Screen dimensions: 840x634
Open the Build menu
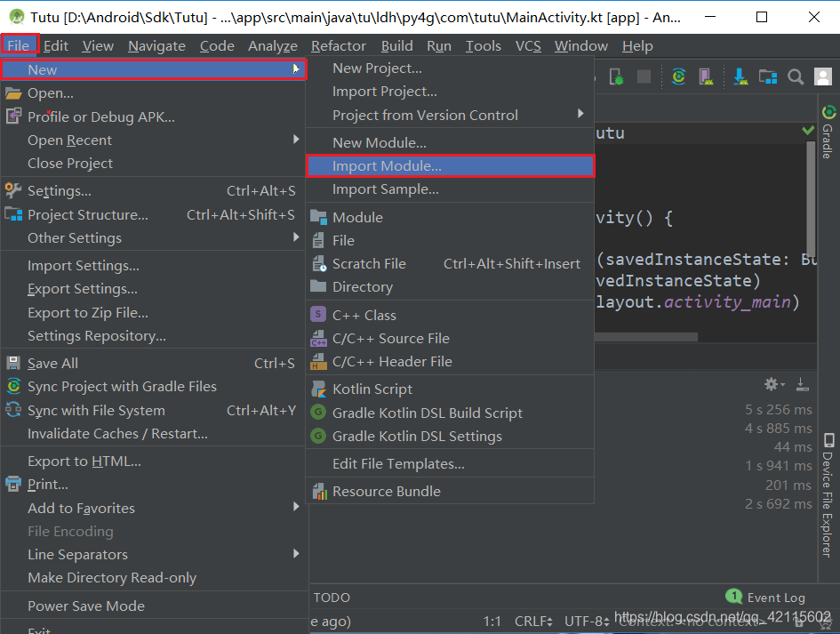[x=397, y=46]
